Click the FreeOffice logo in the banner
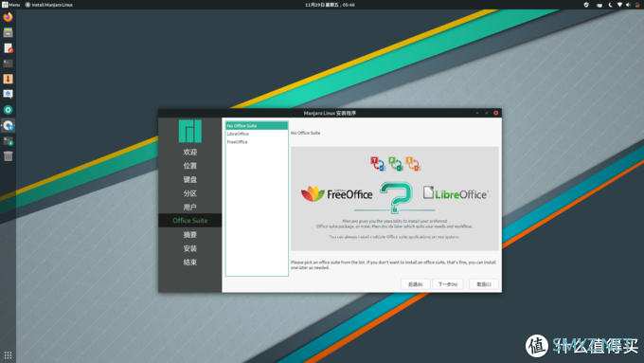 [337, 193]
